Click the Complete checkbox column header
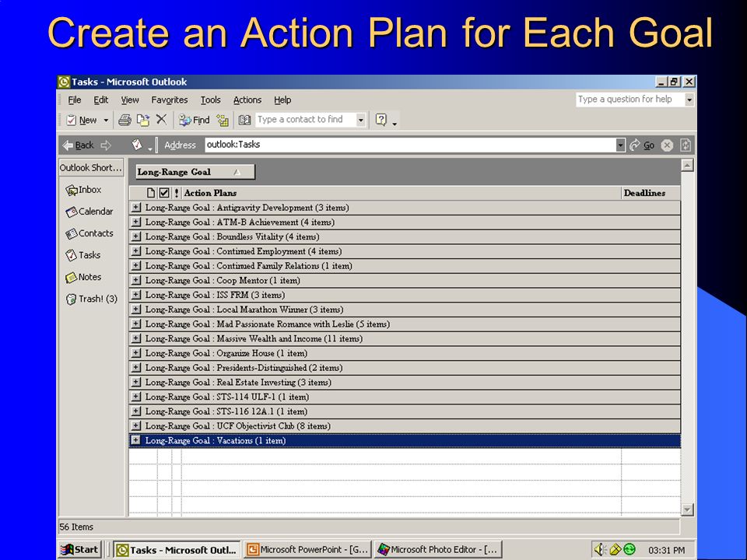 (164, 193)
